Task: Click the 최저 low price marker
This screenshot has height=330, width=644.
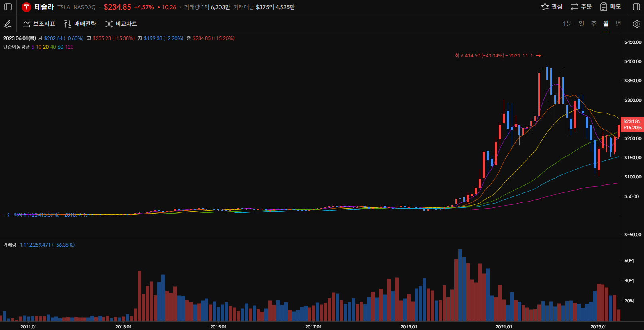Action: pyautogui.click(x=47, y=215)
